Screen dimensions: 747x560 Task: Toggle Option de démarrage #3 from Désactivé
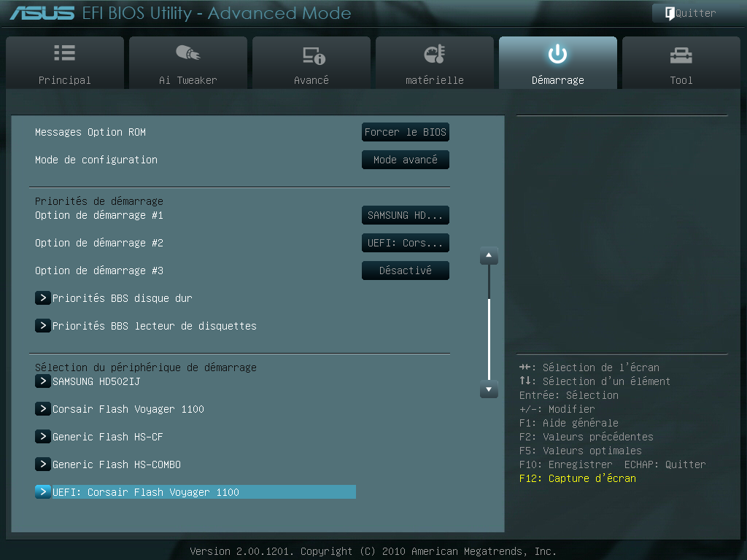tap(405, 271)
